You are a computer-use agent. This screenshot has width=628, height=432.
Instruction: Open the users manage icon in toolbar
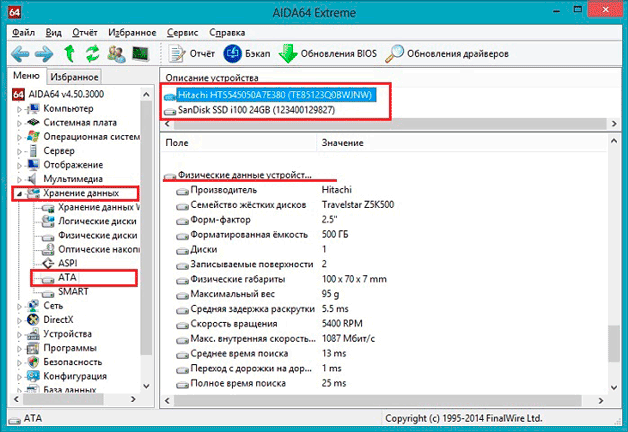tap(117, 54)
